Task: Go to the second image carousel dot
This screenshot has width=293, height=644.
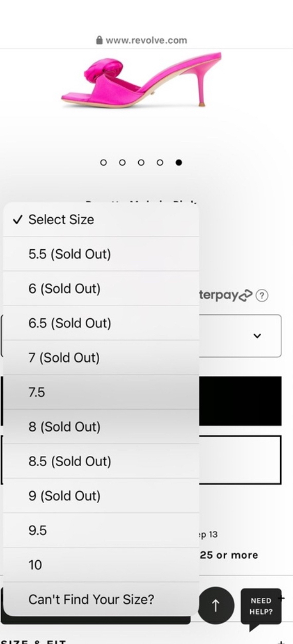Action: click(122, 162)
